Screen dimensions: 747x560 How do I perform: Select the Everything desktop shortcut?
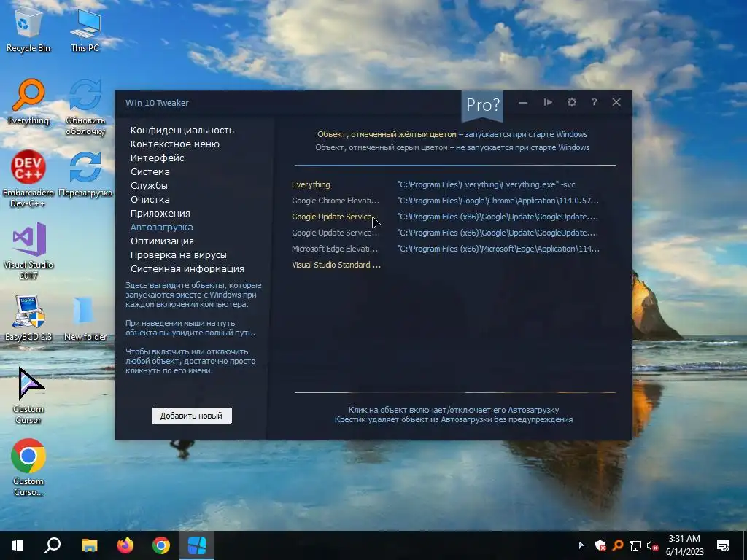point(28,102)
